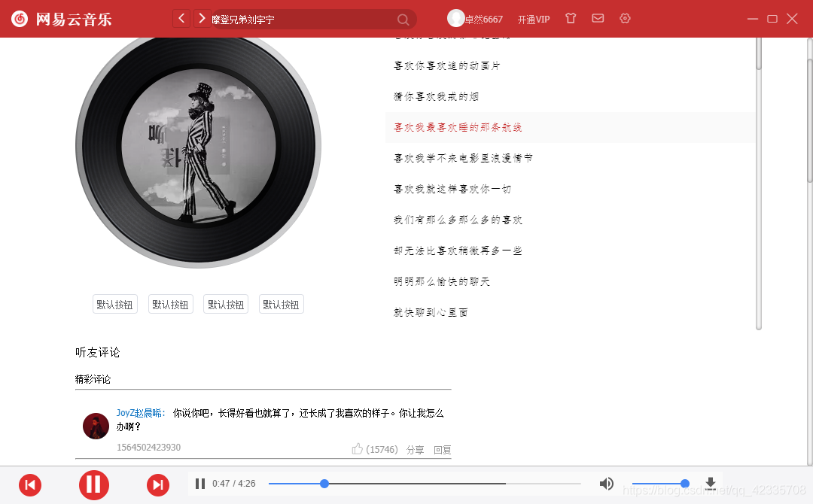Go back with the left arrow button
This screenshot has width=813, height=504.
tap(181, 19)
